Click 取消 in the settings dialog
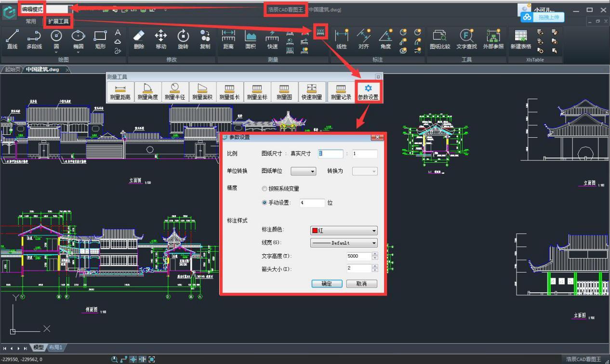 [361, 284]
